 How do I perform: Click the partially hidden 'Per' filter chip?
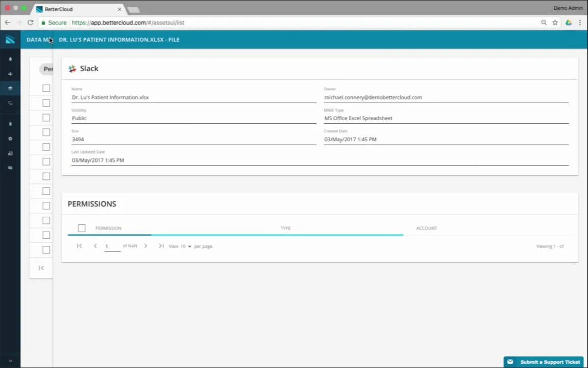pos(46,69)
